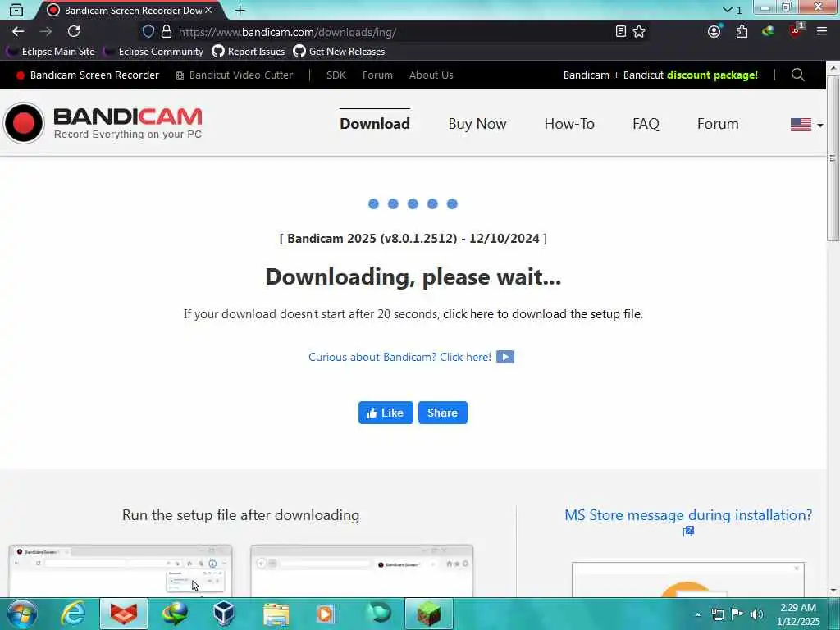
Task: Open the extensions puzzle icon
Action: [x=742, y=32]
